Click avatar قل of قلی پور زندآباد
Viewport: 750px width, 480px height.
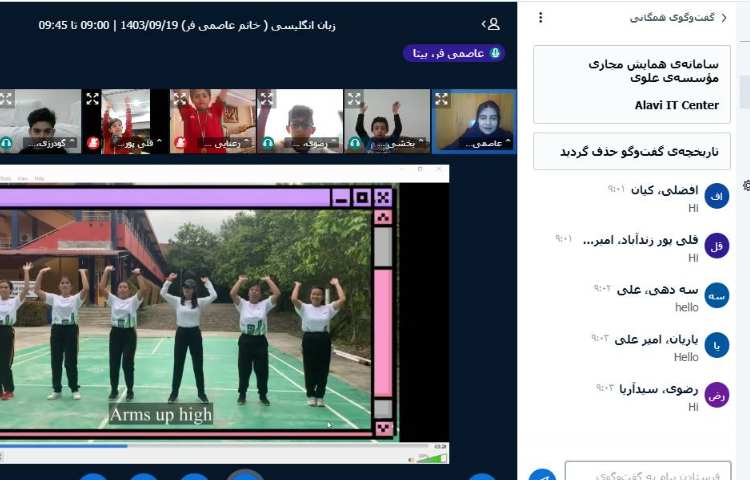[x=717, y=246]
